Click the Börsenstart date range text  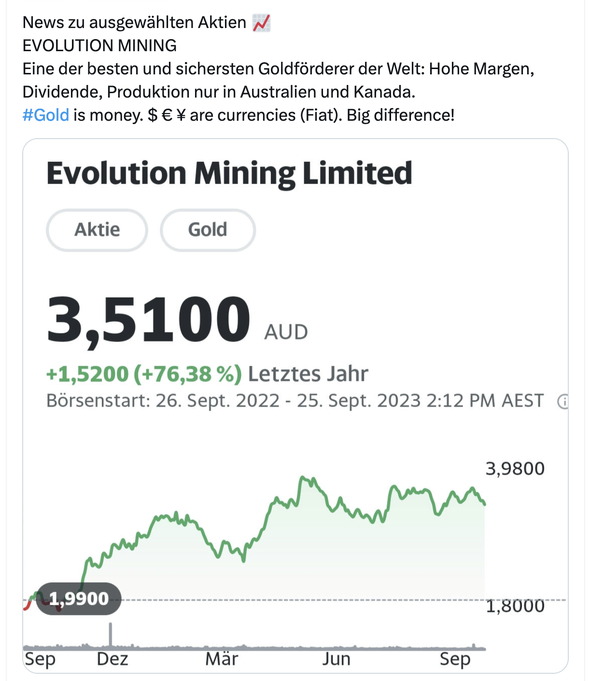click(295, 401)
